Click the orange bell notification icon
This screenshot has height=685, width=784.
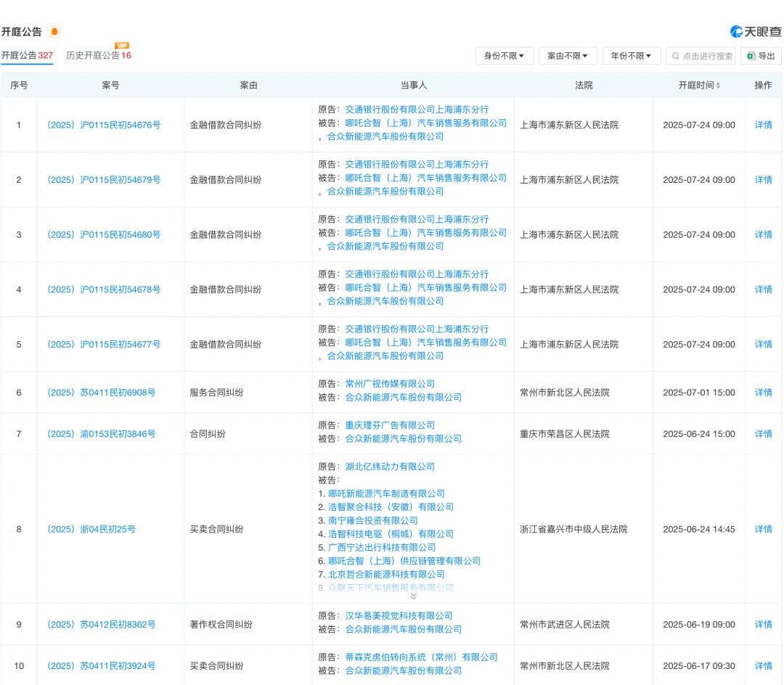tap(54, 31)
